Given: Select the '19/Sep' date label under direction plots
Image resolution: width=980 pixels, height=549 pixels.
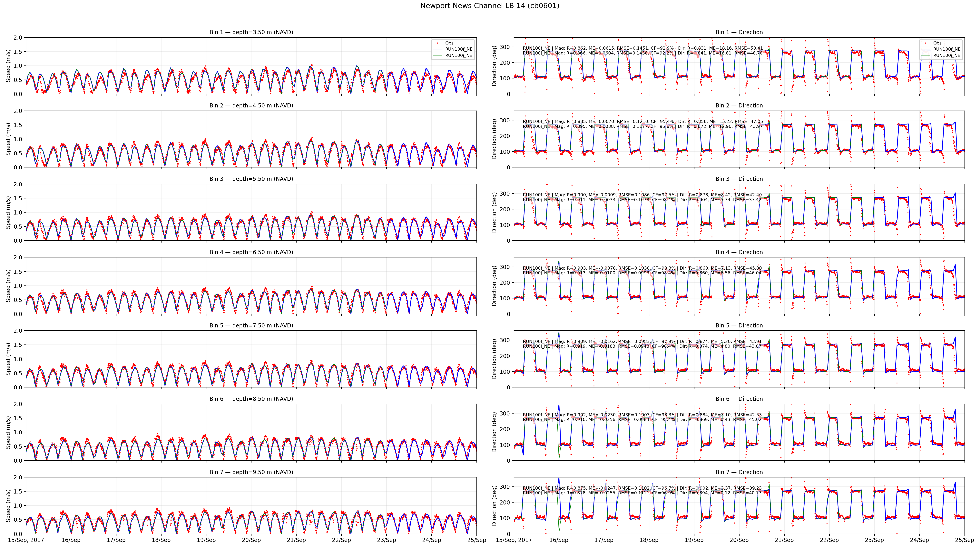Looking at the screenshot, I should pos(694,540).
